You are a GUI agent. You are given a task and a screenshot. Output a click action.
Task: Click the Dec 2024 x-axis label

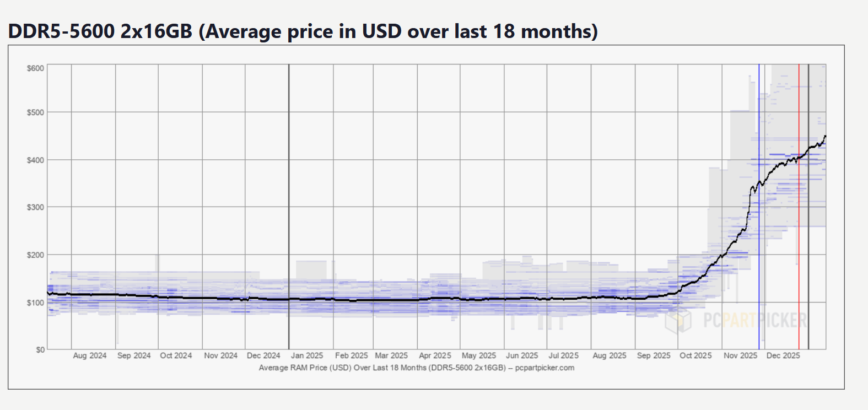tap(263, 355)
